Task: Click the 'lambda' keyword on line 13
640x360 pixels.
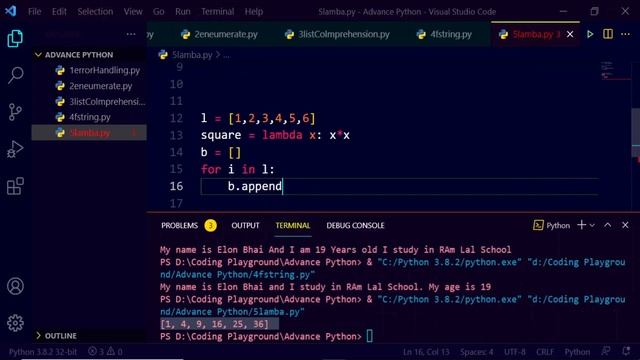Action: (282, 135)
